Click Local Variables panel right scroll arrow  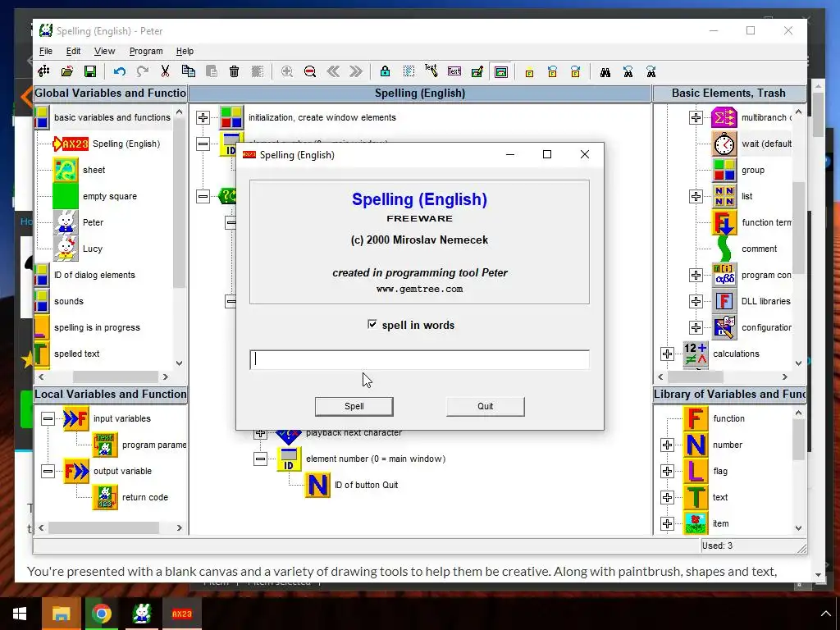[180, 527]
